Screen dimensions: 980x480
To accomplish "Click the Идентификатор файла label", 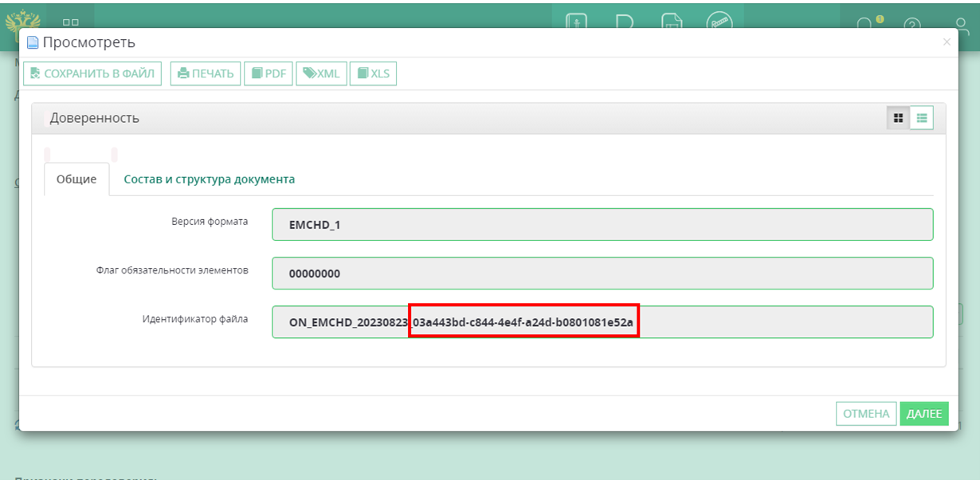I will tap(195, 319).
